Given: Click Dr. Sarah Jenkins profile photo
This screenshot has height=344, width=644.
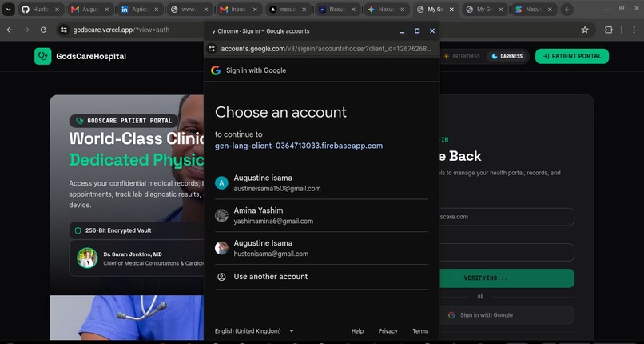Looking at the screenshot, I should [87, 258].
